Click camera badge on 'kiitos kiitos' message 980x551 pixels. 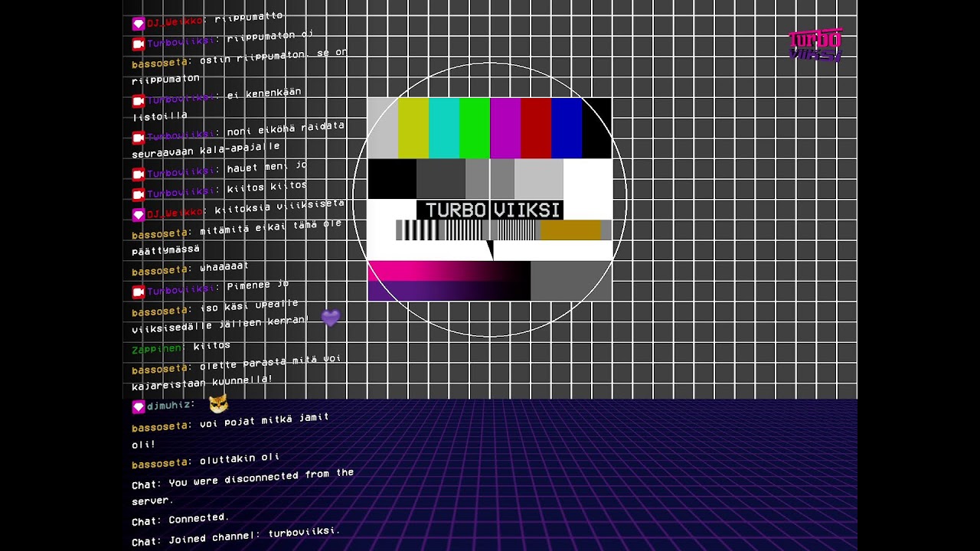[x=139, y=194]
